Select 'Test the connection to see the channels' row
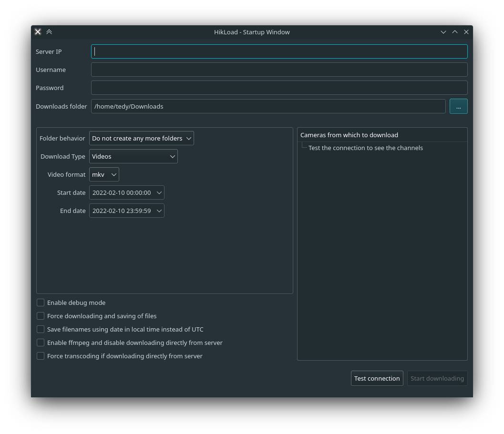504x434 pixels. [365, 148]
